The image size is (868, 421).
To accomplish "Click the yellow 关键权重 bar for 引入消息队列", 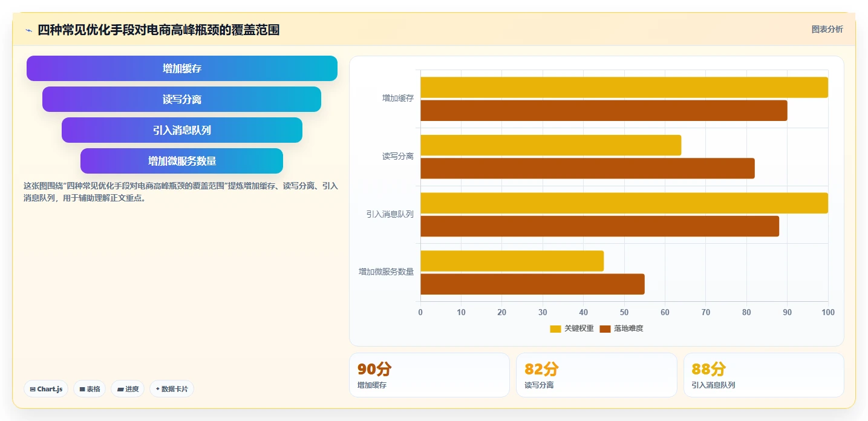I will click(624, 203).
